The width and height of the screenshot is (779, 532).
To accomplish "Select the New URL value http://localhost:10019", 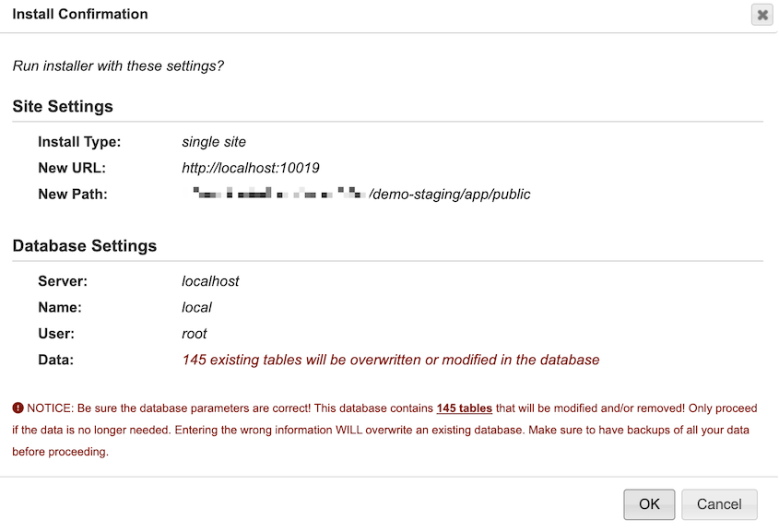I will [x=251, y=168].
